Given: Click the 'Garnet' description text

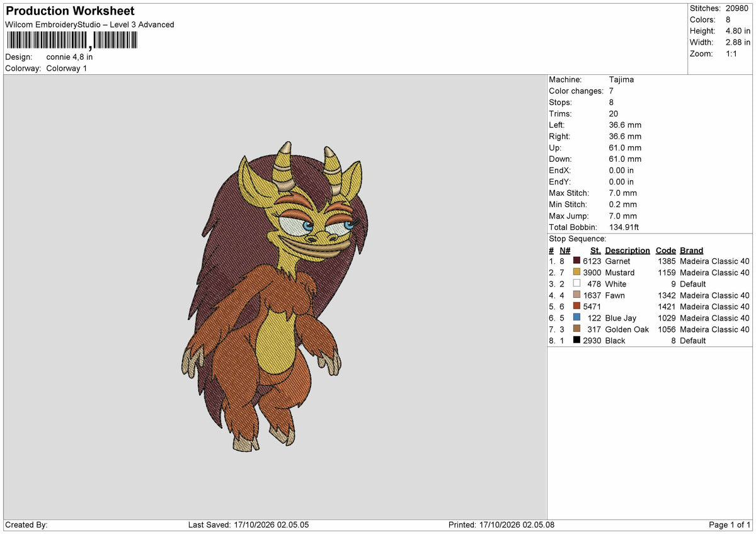Looking at the screenshot, I should [617, 261].
